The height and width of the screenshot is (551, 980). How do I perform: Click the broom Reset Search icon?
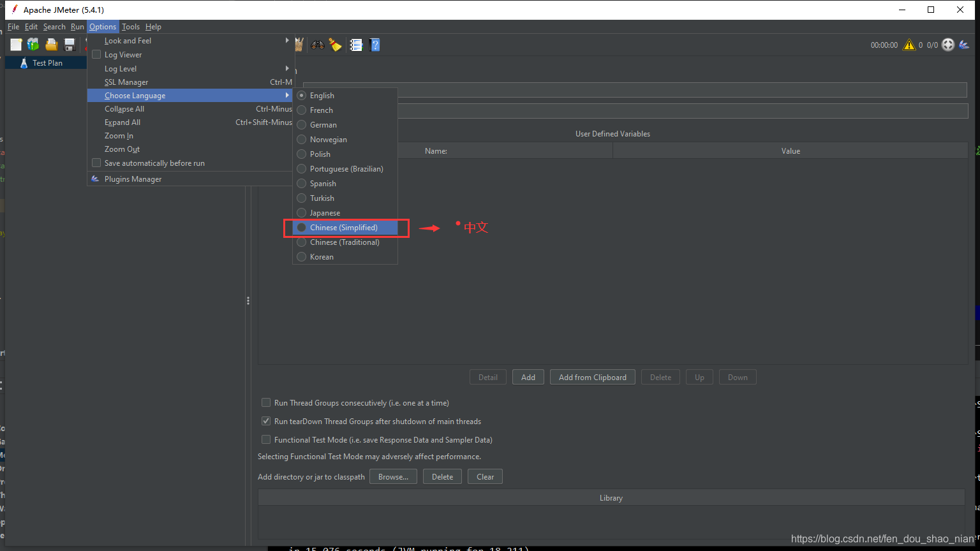coord(336,45)
